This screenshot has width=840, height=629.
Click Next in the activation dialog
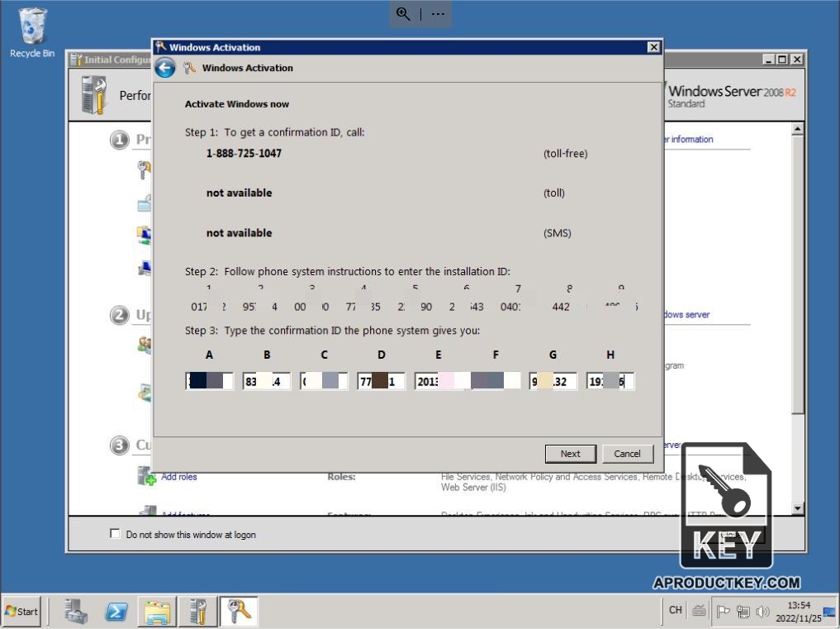tap(571, 454)
